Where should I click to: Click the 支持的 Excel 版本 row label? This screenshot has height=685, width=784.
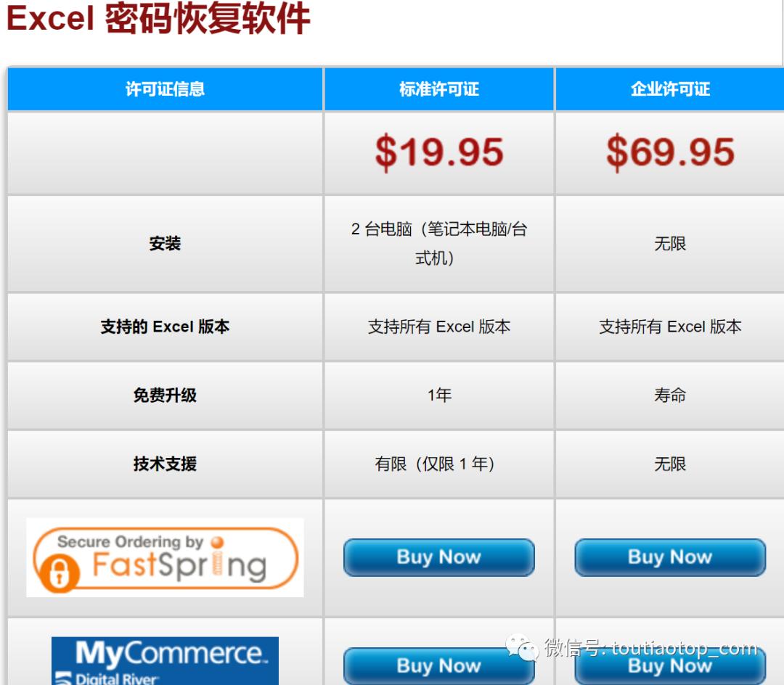tap(163, 327)
